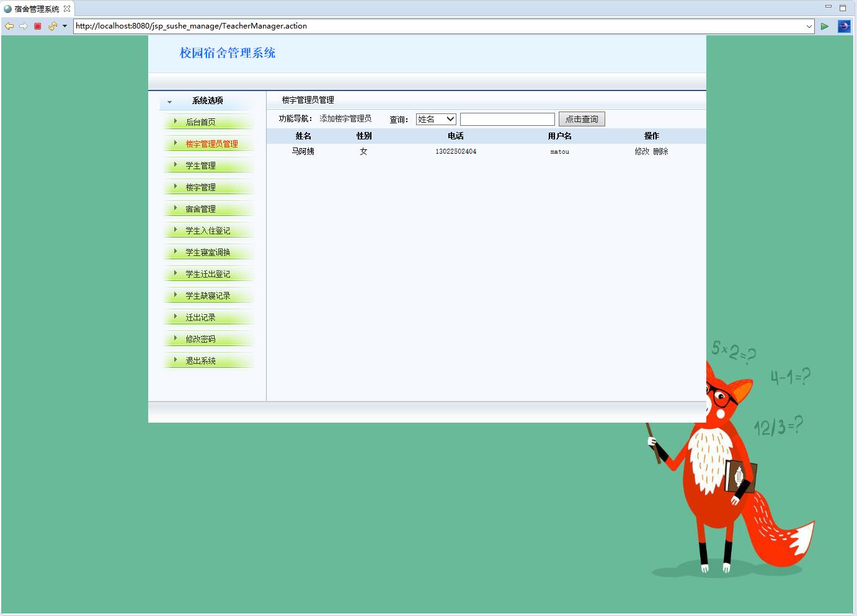This screenshot has height=616, width=857.
Task: Click the refresh page icon in toolbar
Action: tap(52, 26)
